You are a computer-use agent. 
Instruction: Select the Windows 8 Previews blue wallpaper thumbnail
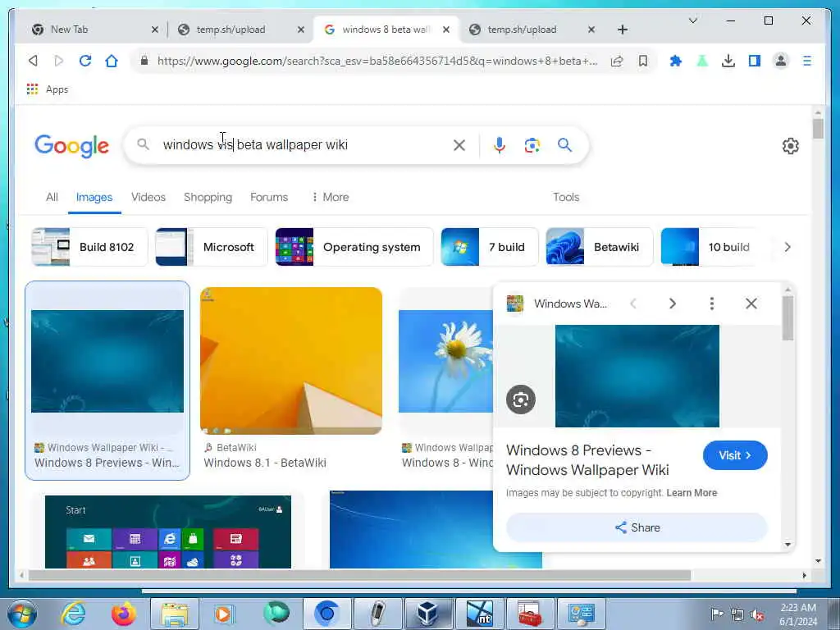[107, 361]
